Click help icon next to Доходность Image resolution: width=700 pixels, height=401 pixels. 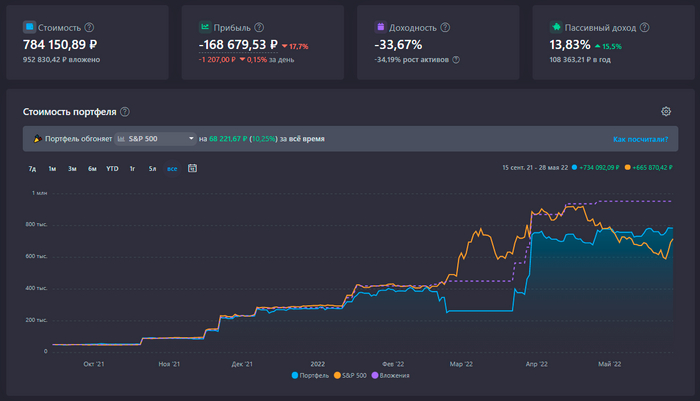point(447,27)
